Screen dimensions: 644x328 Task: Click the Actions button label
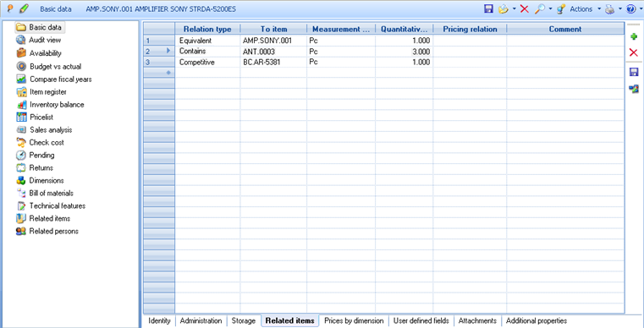pyautogui.click(x=581, y=9)
